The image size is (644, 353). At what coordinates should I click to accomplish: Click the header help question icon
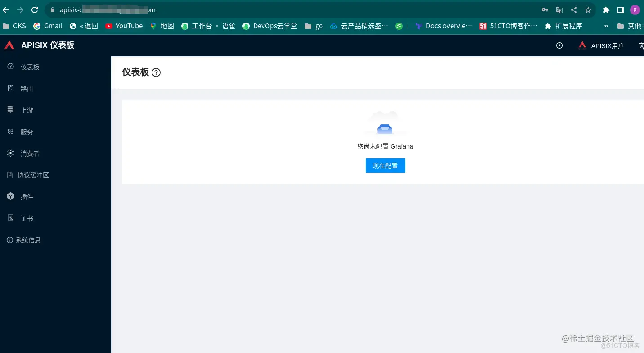click(559, 45)
